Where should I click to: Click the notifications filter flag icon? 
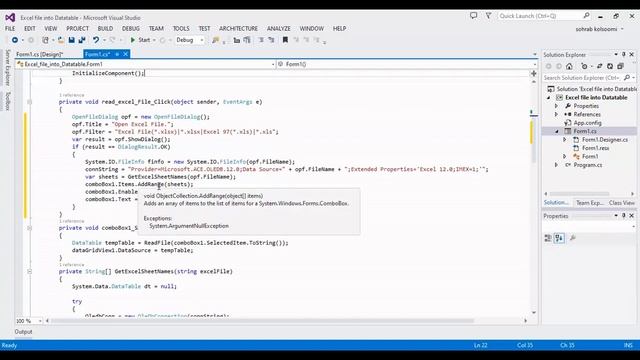pos(488,16)
